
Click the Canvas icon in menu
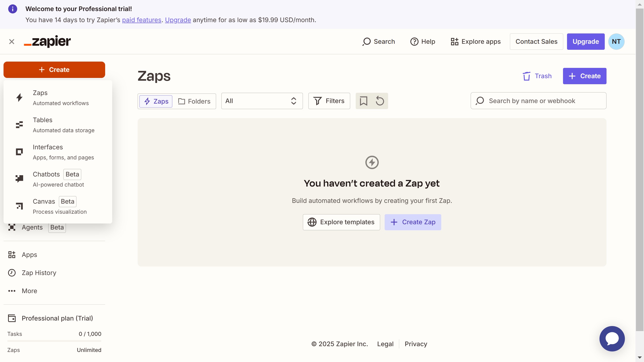[x=19, y=206]
